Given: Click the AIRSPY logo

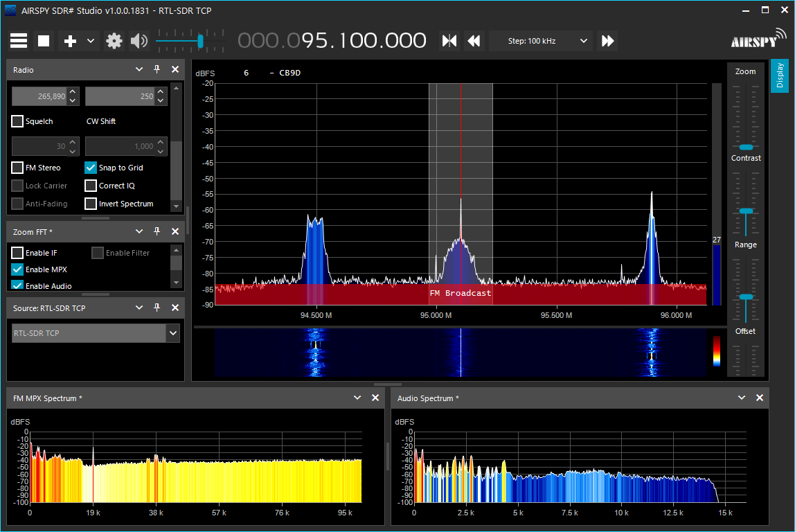Looking at the screenshot, I should click(758, 39).
